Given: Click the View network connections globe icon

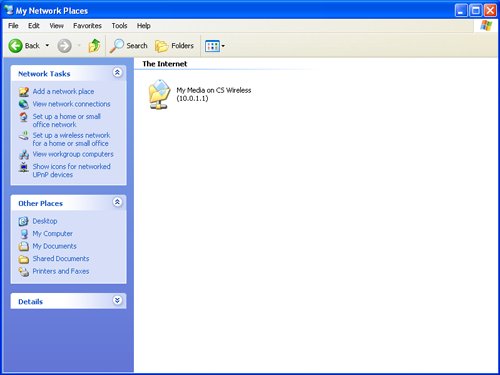Looking at the screenshot, I should tap(24, 104).
